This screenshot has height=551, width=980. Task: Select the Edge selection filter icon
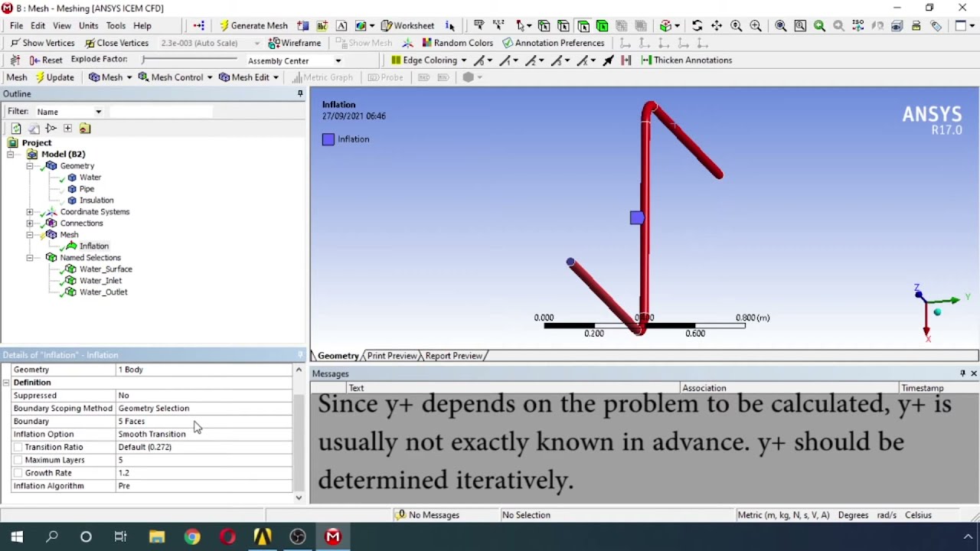coord(563,25)
